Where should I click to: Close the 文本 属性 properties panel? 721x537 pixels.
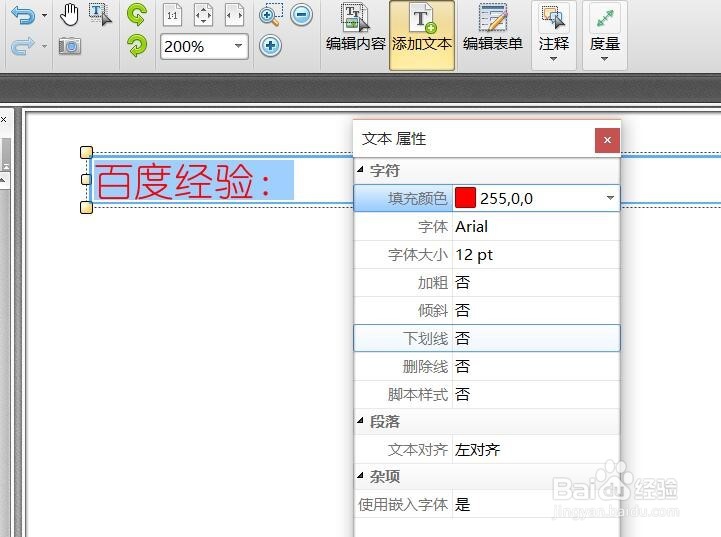pyautogui.click(x=607, y=140)
